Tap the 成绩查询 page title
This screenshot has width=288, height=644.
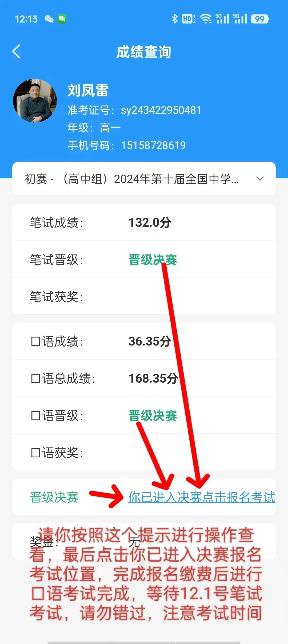click(x=144, y=52)
